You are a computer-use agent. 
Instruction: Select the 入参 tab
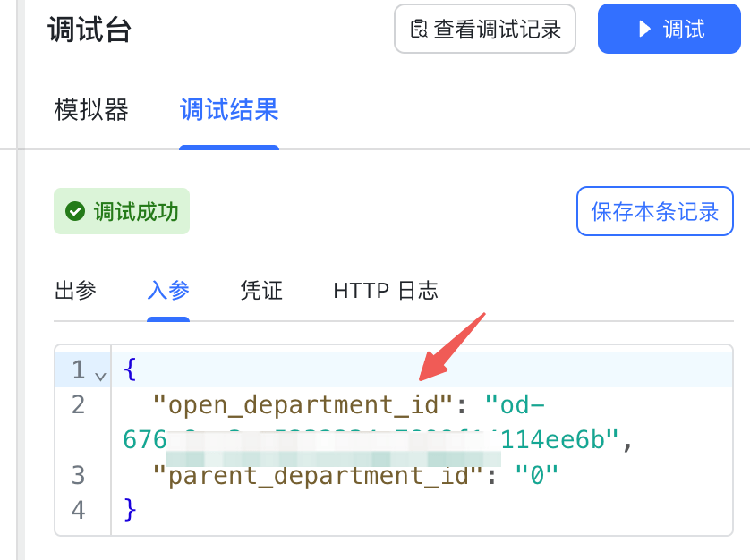pyautogui.click(x=168, y=290)
